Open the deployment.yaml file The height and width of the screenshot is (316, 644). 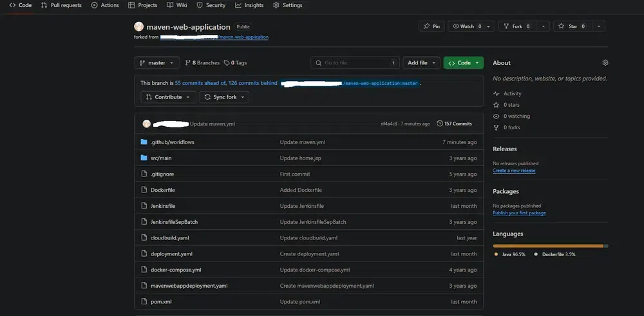click(171, 254)
